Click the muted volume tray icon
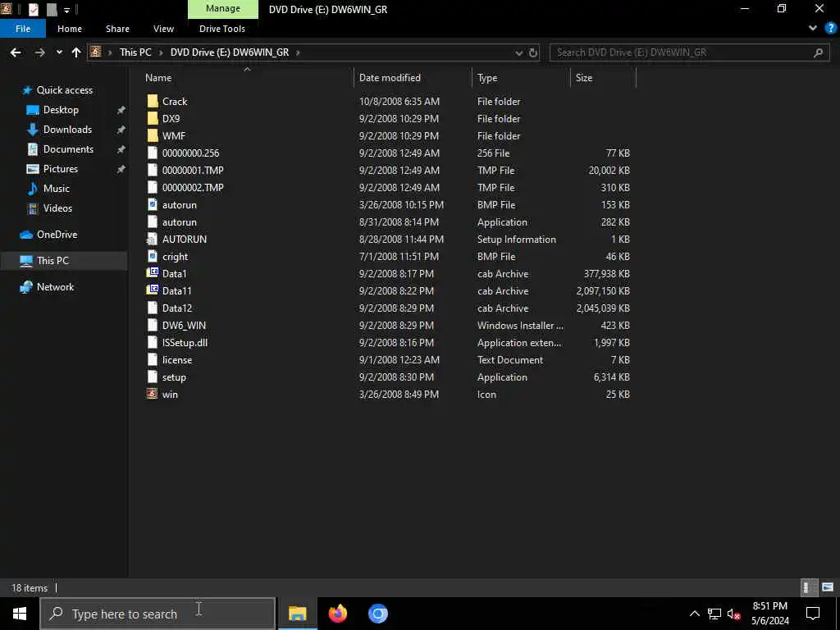 [x=734, y=614]
